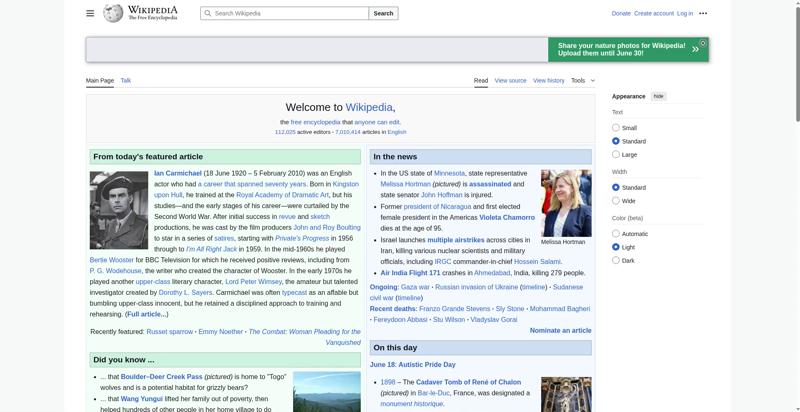The image size is (800, 412).
Task: Click Nominate an article link
Action: [x=560, y=330]
